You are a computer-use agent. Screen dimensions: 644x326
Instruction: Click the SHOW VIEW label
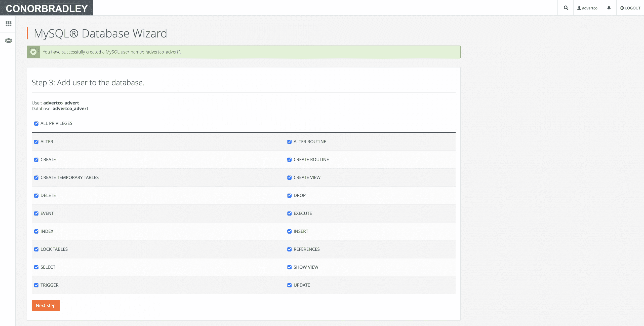tap(306, 267)
